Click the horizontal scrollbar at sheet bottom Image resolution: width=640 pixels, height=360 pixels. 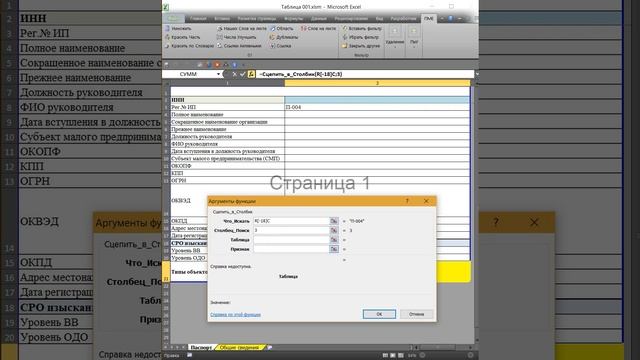point(439,347)
